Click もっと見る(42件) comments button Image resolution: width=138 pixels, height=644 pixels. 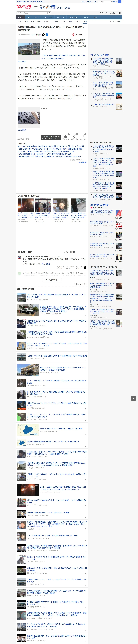[x=52, y=280]
